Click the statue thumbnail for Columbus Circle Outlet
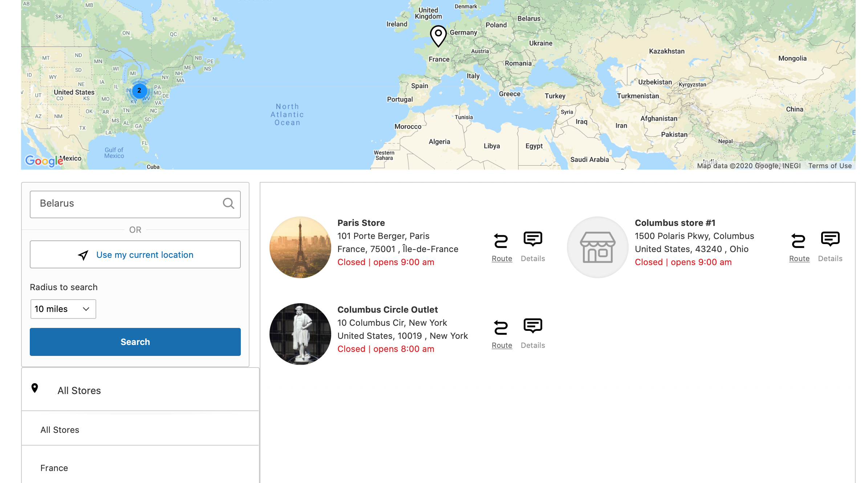Screen dimensions: 868x483 click(300, 334)
